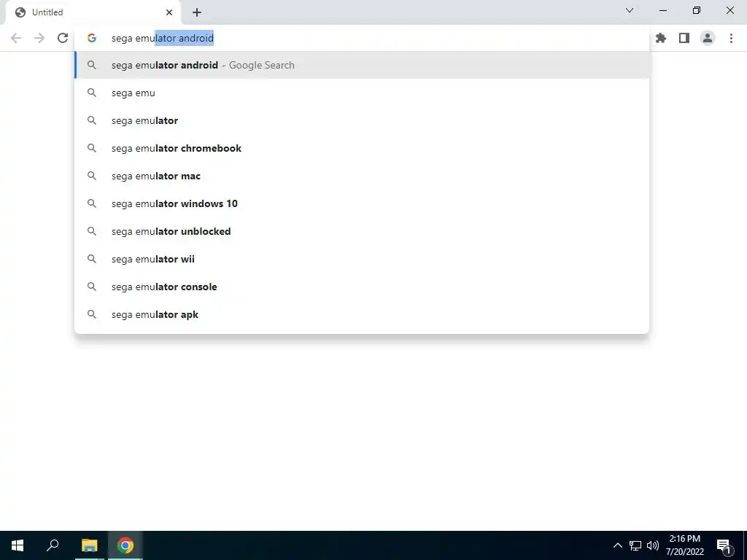The height and width of the screenshot is (560, 747).
Task: Expand the tab search chevron
Action: 630,10
